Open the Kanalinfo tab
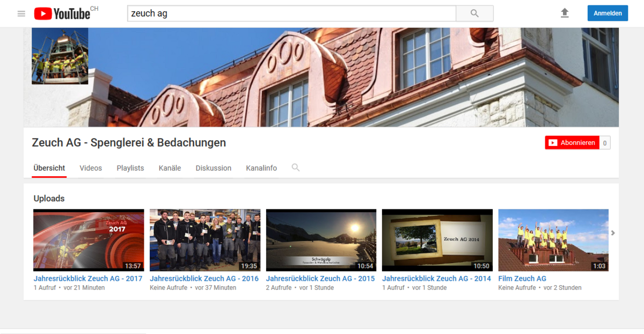 pos(261,168)
